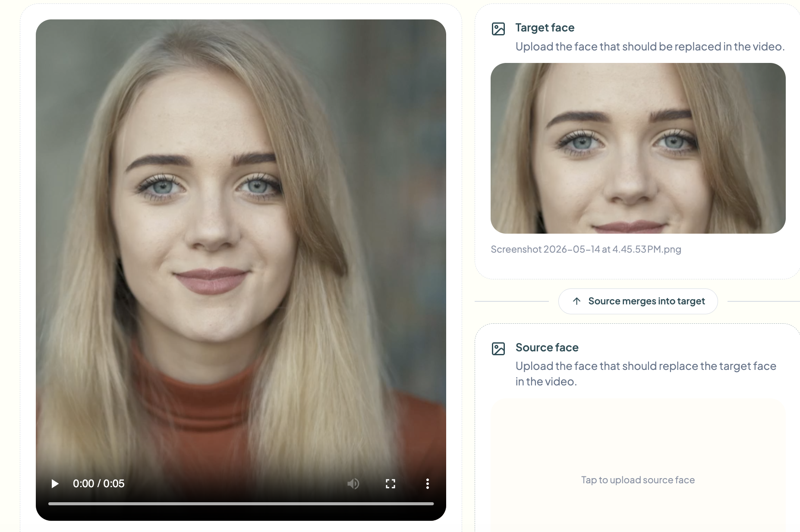Click the Source face heading
The width and height of the screenshot is (800, 532).
547,347
